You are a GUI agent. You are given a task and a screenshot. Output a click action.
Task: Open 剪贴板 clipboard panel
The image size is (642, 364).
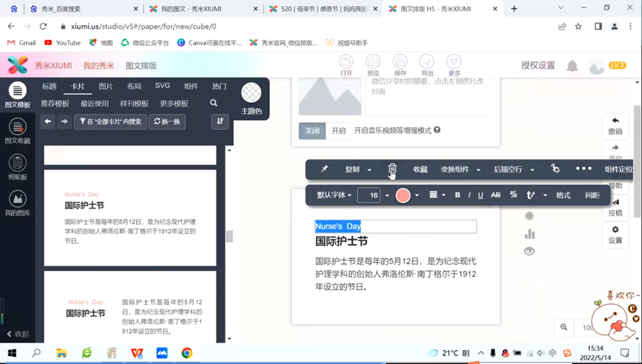point(17,167)
